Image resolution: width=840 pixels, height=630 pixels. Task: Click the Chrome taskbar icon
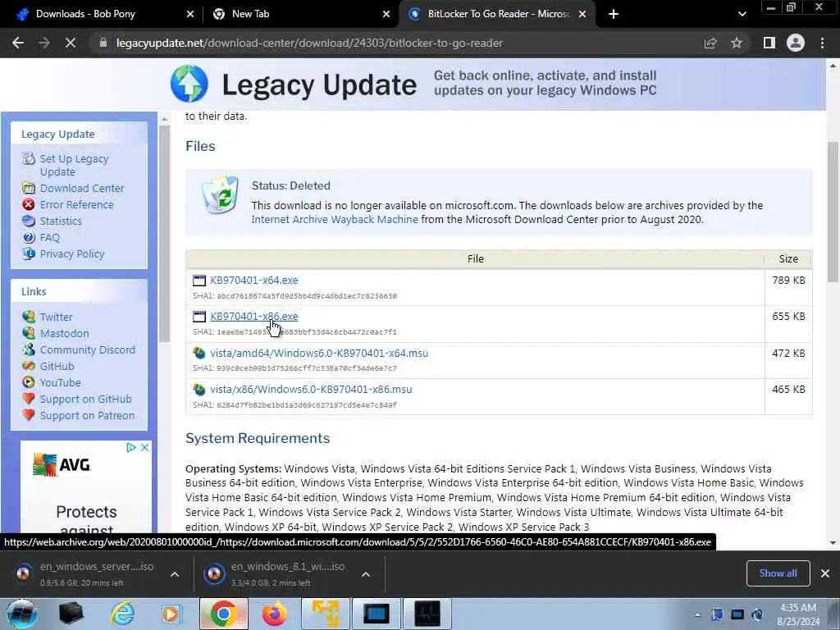pyautogui.click(x=223, y=614)
